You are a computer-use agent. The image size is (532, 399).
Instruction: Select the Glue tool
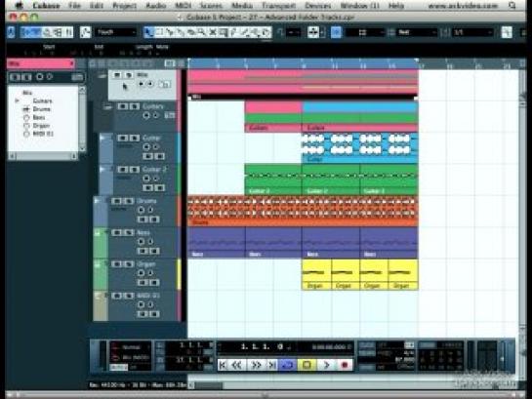181,32
